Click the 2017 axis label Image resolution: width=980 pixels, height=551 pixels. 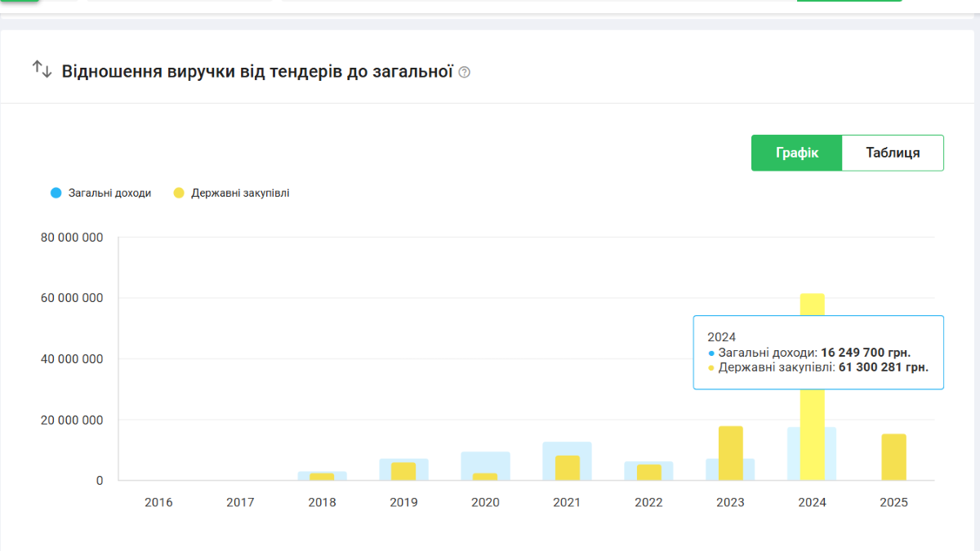click(x=240, y=503)
